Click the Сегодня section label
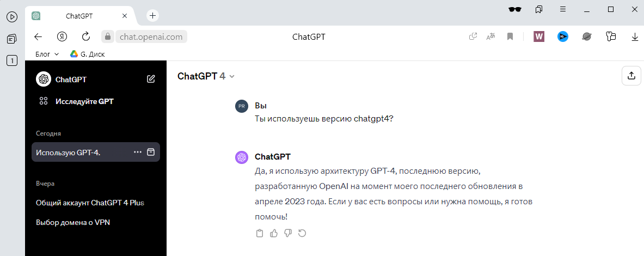Viewport: 644px width, 256px height. pos(48,133)
